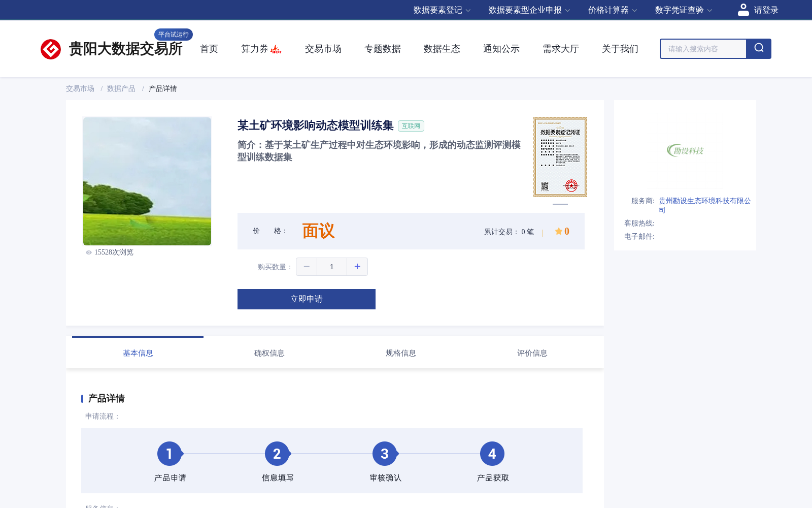Screen dimensions: 812x508
Task: Click the 客服热线 label
Action: click(639, 224)
